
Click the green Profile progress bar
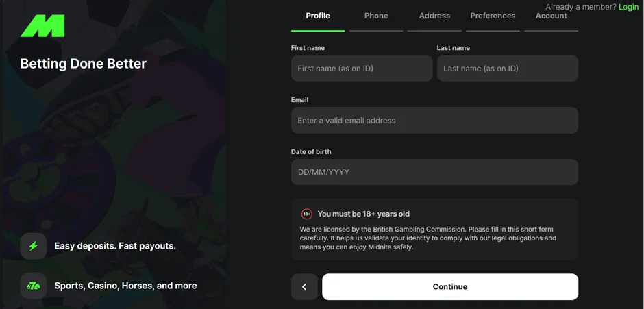(318, 30)
